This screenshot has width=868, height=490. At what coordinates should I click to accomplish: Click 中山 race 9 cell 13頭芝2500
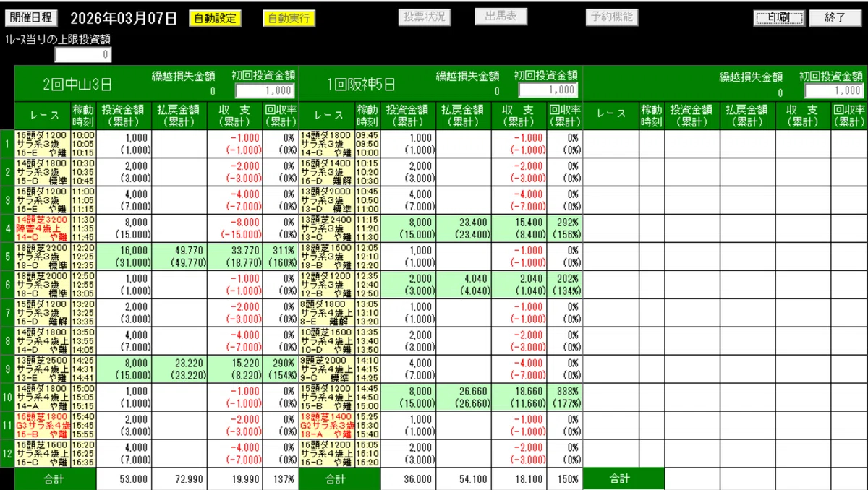(42, 369)
